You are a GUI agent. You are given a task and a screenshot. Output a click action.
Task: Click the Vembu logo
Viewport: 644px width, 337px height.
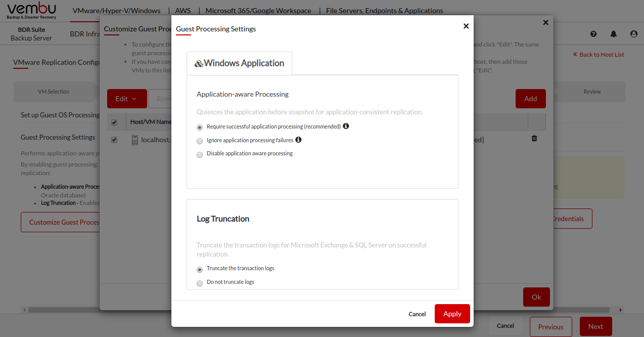[32, 11]
